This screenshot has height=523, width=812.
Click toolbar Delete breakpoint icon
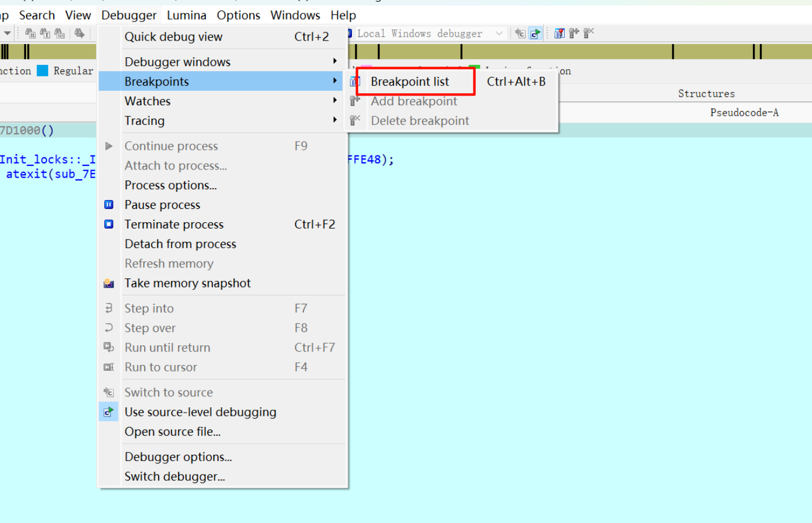(x=589, y=34)
